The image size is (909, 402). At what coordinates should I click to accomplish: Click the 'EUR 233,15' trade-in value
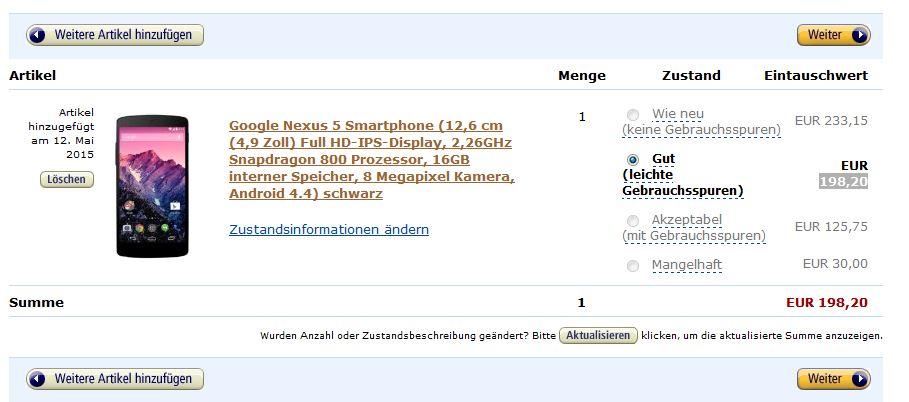click(831, 121)
